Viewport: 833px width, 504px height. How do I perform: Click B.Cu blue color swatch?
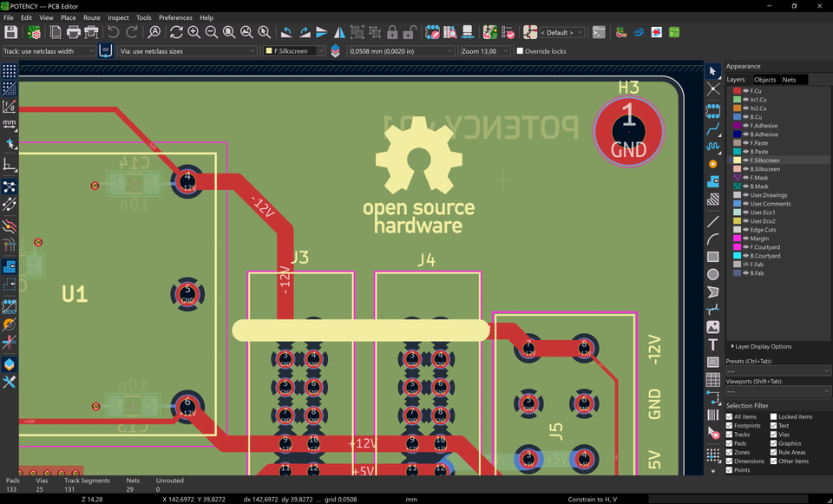[x=737, y=117]
